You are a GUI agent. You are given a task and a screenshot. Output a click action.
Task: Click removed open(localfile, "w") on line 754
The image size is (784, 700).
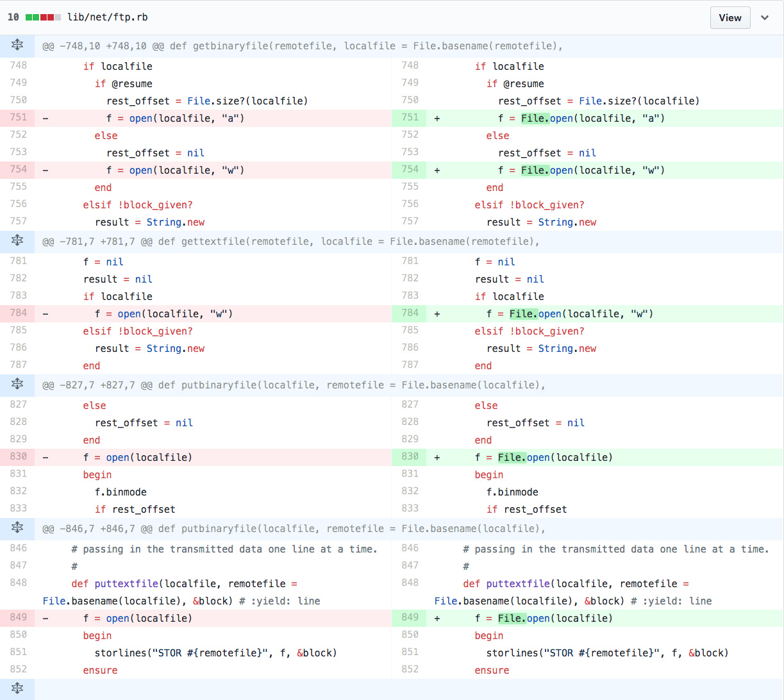[x=187, y=170]
